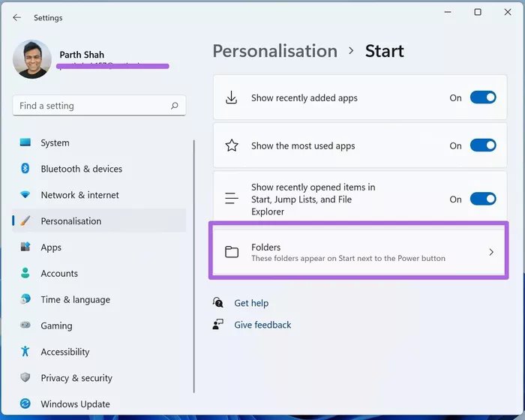Click the 'On' label for most used apps
This screenshot has height=420, width=525.
[x=455, y=145]
